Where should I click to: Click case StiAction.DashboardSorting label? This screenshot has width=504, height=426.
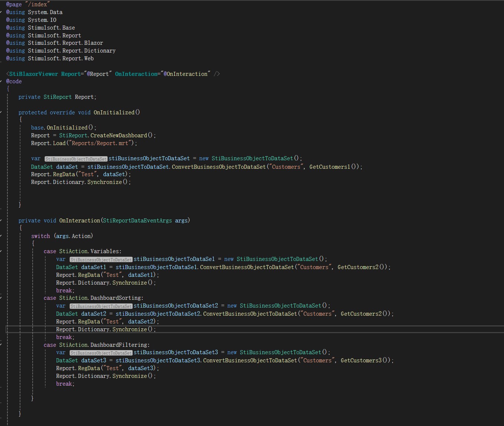click(93, 298)
